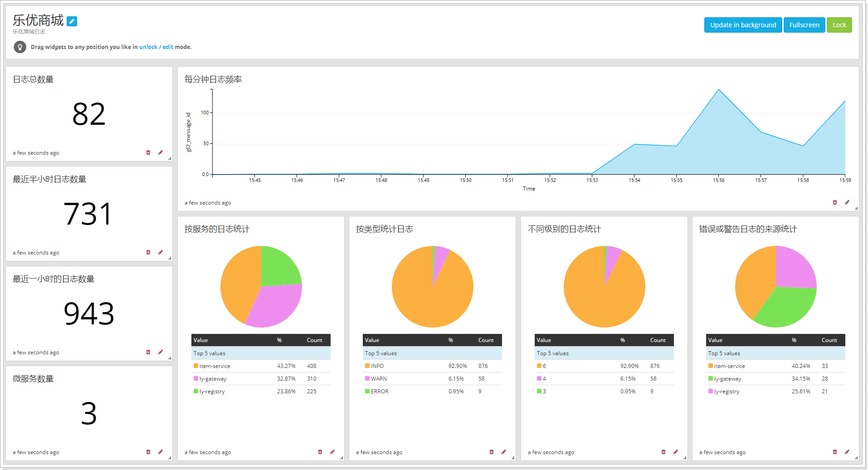Image resolution: width=868 pixels, height=470 pixels.
Task: Click resize handle of 日志总数量 widget
Action: point(170,158)
